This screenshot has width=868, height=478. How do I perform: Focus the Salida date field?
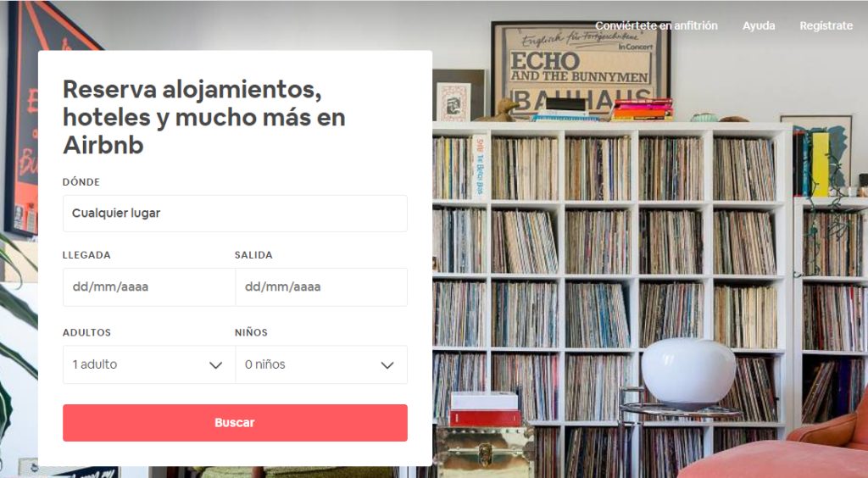(x=321, y=287)
